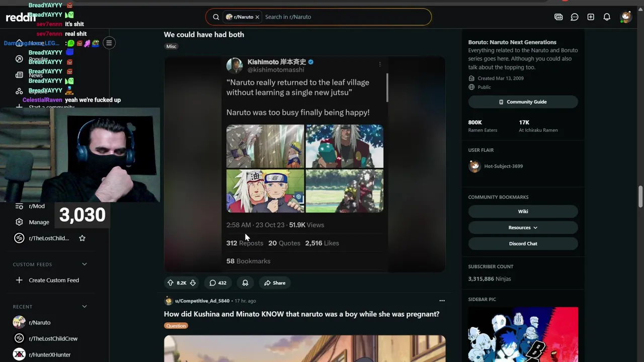
Task: Remove the r/Naruto search filter chip
Action: click(x=257, y=17)
